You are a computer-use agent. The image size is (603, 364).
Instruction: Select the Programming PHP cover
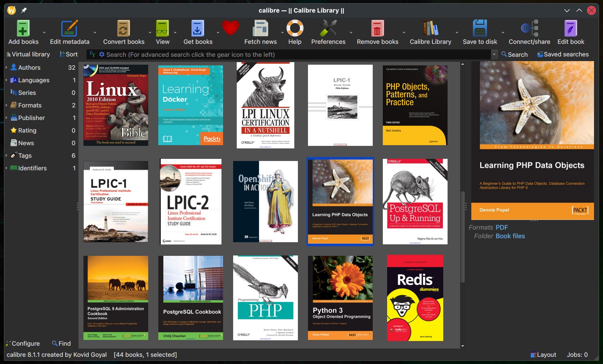(266, 298)
